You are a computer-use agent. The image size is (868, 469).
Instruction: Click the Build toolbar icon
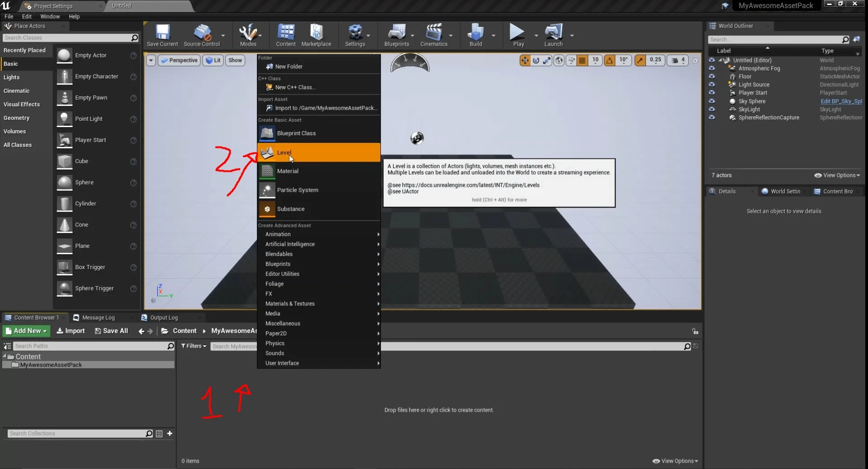point(476,36)
